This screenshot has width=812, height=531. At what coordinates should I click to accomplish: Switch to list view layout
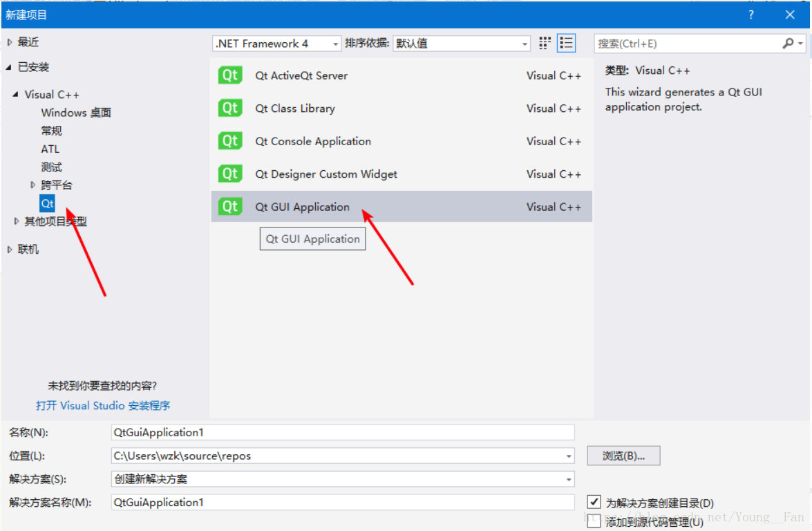[567, 44]
